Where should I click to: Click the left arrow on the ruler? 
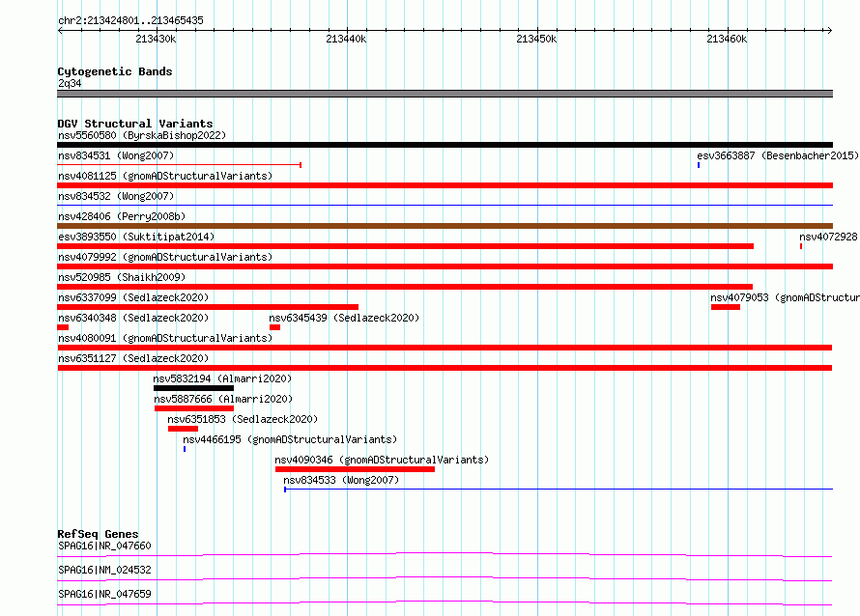coord(60,30)
